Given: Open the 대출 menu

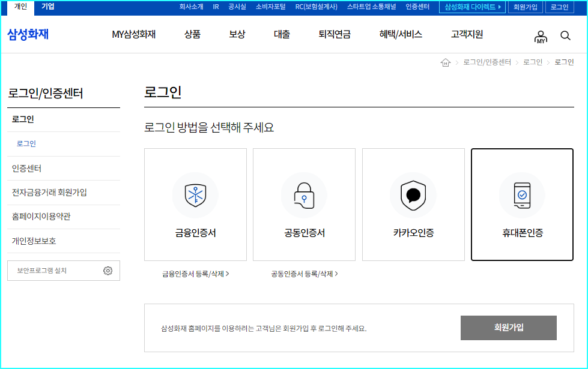Looking at the screenshot, I should 282,34.
